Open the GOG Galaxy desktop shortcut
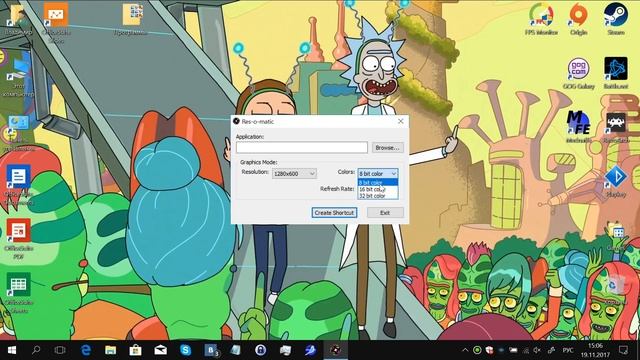 pyautogui.click(x=578, y=73)
